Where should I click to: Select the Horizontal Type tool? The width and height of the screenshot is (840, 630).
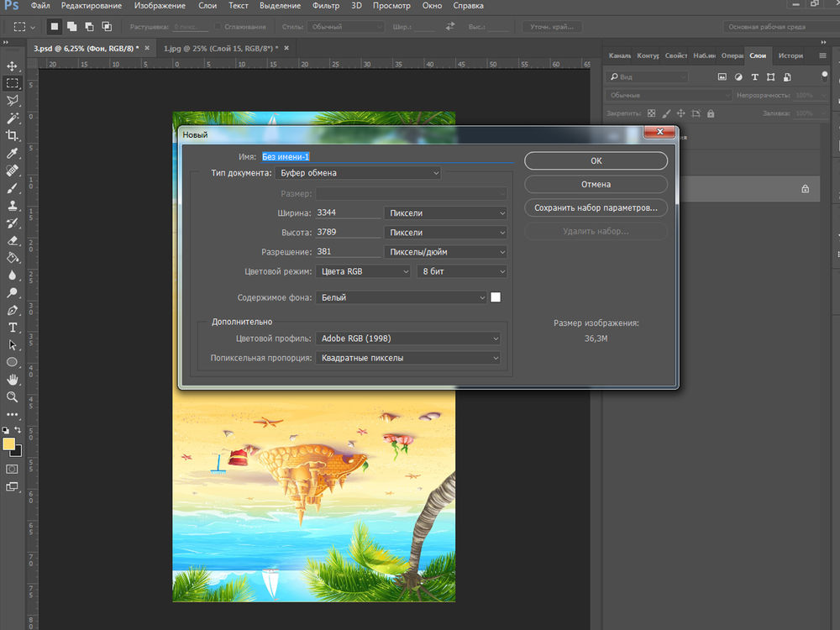(x=12, y=327)
